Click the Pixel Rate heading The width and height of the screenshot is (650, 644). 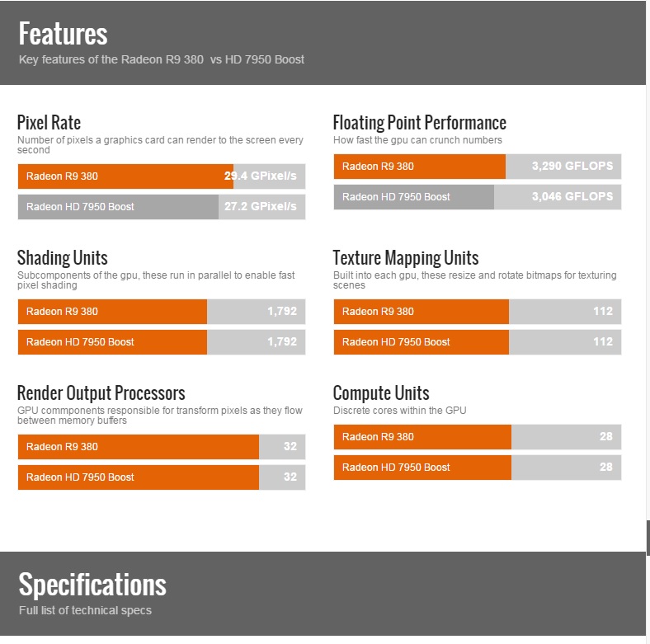49,123
